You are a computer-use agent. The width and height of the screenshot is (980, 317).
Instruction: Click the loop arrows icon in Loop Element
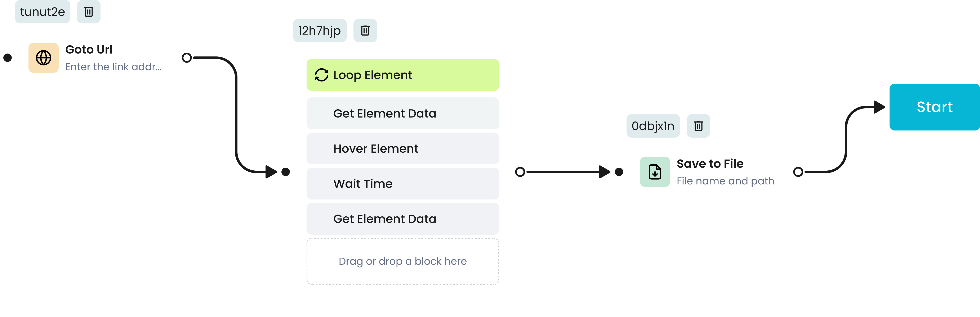321,75
